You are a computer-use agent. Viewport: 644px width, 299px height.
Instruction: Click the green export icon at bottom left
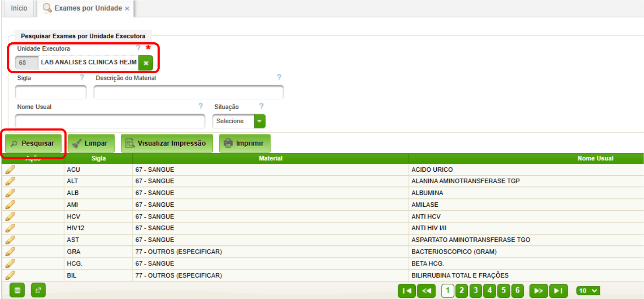(x=38, y=290)
